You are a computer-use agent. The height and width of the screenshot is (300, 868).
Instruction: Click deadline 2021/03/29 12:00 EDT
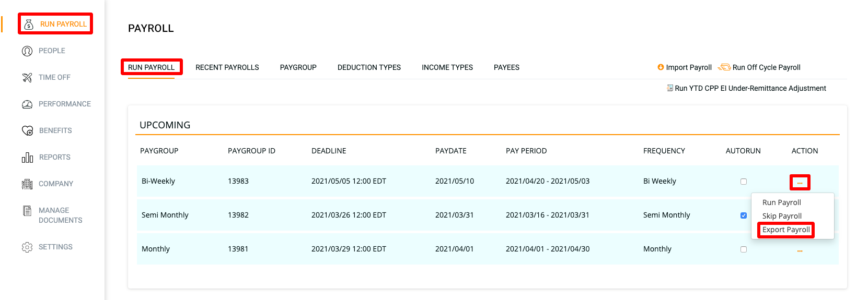[349, 249]
